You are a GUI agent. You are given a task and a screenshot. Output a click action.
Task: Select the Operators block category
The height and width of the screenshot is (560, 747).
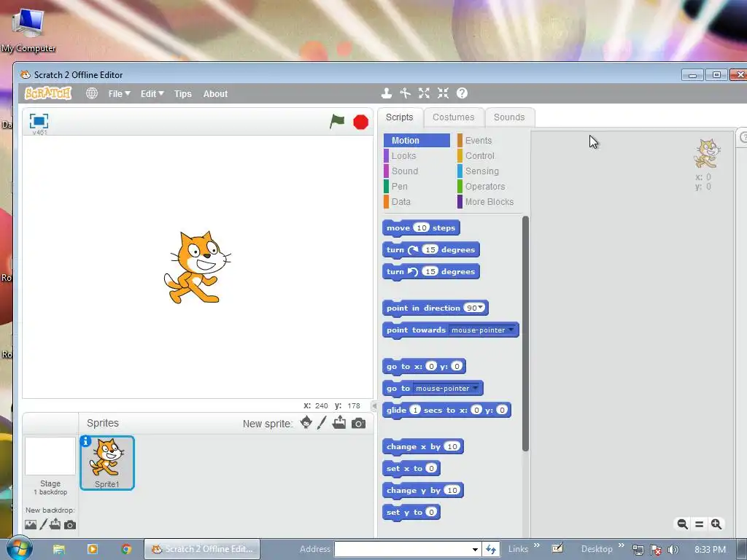click(x=484, y=186)
